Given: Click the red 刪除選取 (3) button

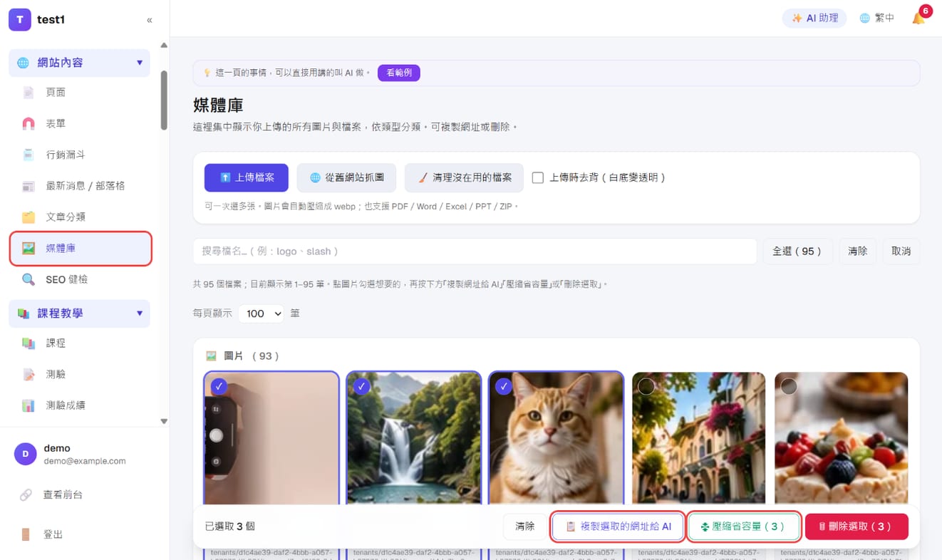Looking at the screenshot, I should click(856, 527).
